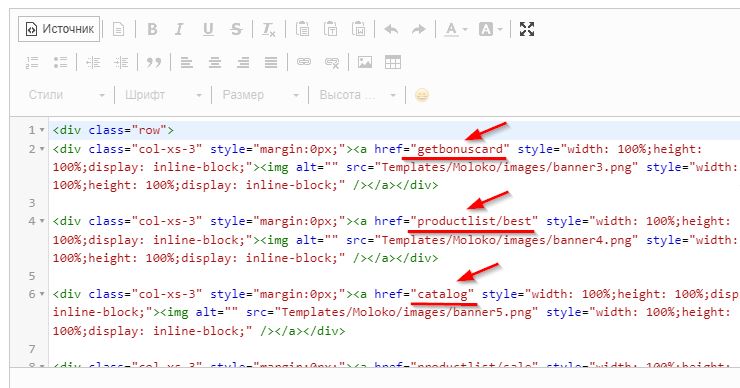
Task: Collapse code fold arrow on line 4
Action: [x=42, y=221]
